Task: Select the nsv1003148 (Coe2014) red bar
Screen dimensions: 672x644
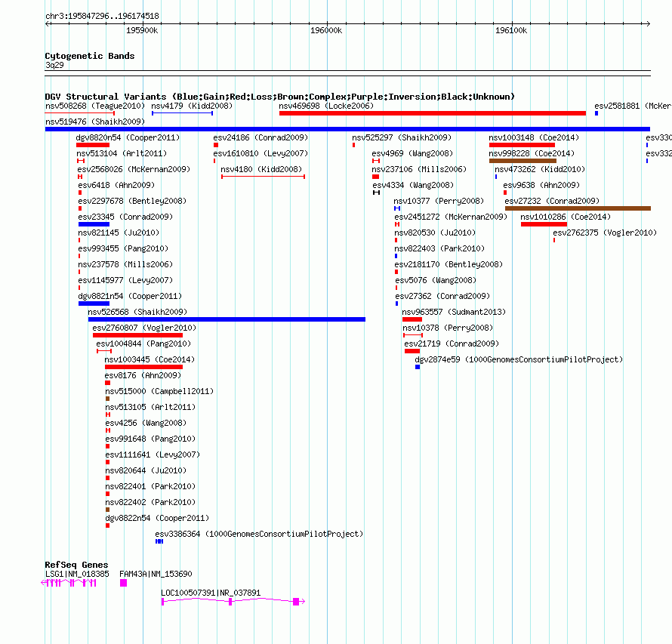Action: (522, 145)
